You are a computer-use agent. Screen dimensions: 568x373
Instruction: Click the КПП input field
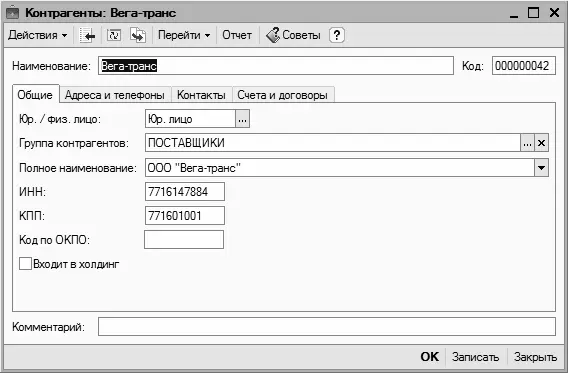pos(185,216)
